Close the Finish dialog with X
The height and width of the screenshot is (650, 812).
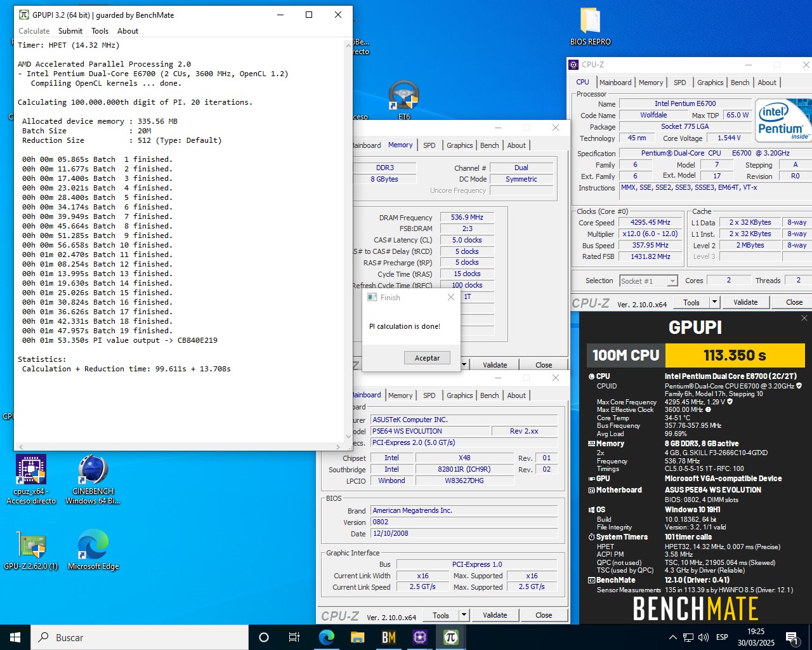451,297
